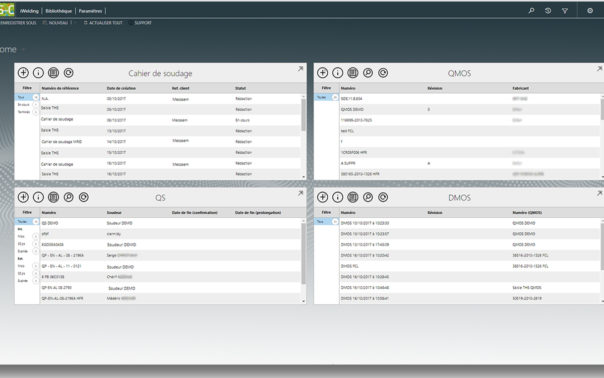This screenshot has width=604, height=378.
Task: Open the Bibliothèque menu
Action: click(x=59, y=11)
